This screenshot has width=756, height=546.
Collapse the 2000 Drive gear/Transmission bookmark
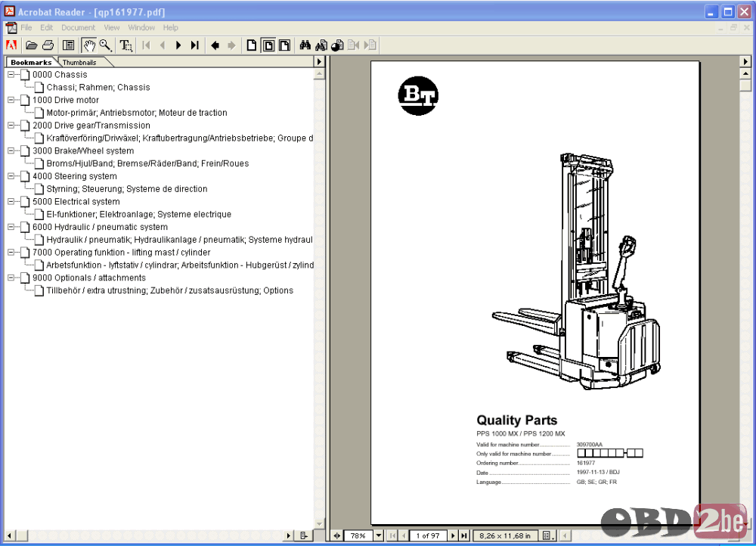(11, 126)
